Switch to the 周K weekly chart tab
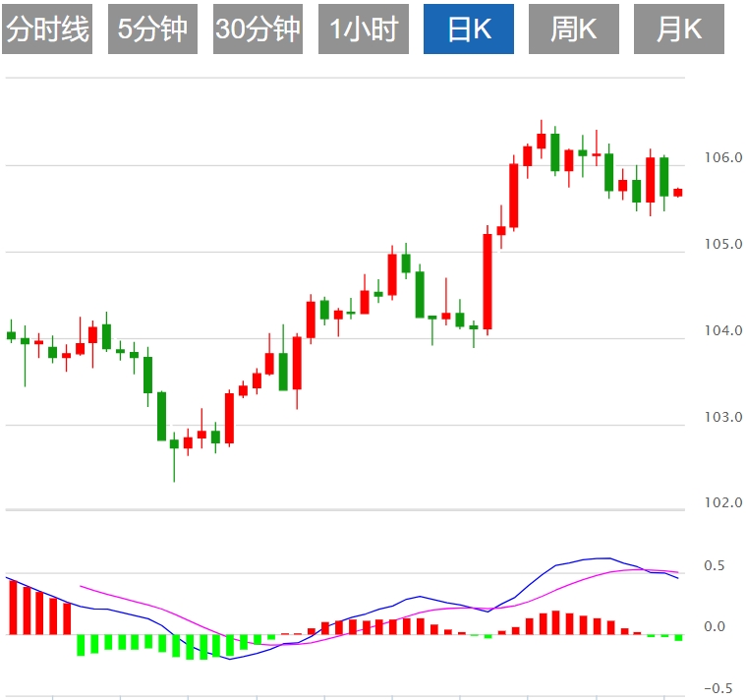The width and height of the screenshot is (746, 700). (574, 29)
